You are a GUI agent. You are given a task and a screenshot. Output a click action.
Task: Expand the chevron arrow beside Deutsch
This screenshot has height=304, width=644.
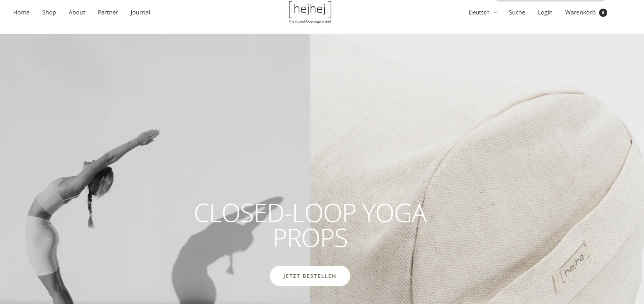tap(495, 13)
